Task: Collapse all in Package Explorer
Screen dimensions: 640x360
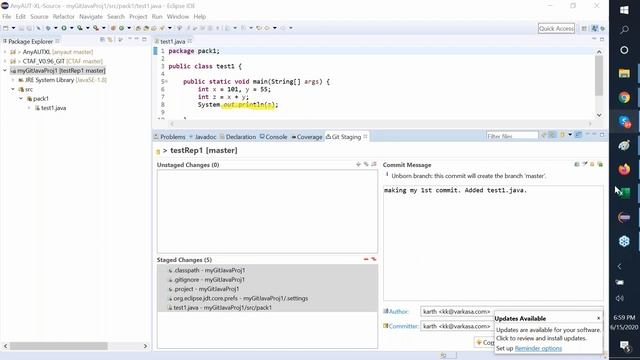Action: tap(102, 40)
